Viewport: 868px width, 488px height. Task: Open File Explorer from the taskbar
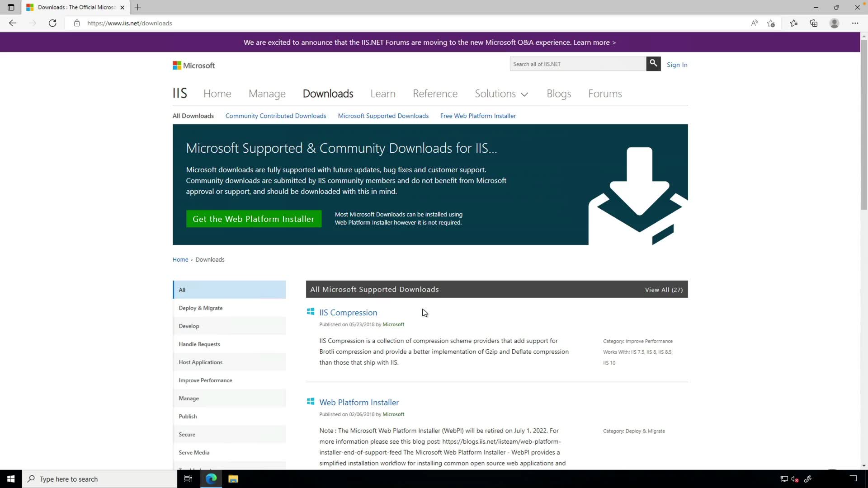pyautogui.click(x=233, y=479)
